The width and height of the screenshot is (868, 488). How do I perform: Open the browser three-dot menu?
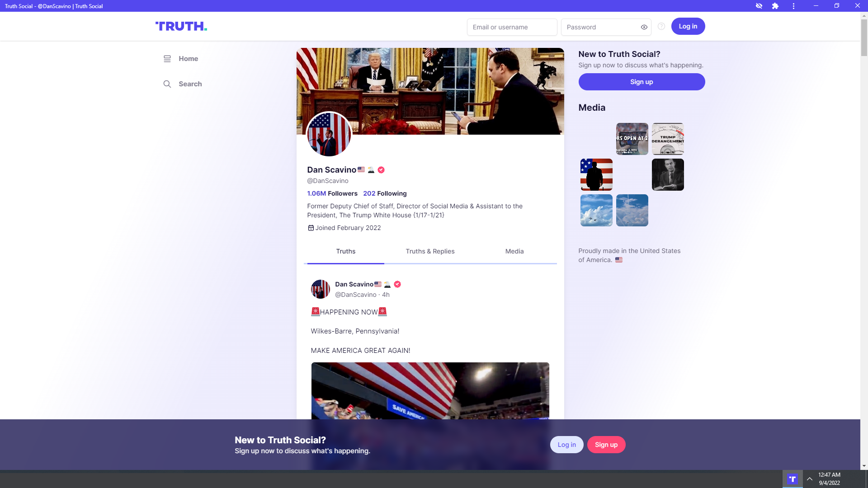pos(793,6)
